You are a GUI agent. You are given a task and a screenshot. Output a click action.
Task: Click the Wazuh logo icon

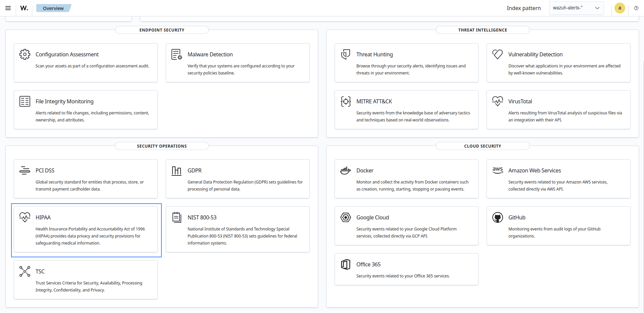coord(24,8)
